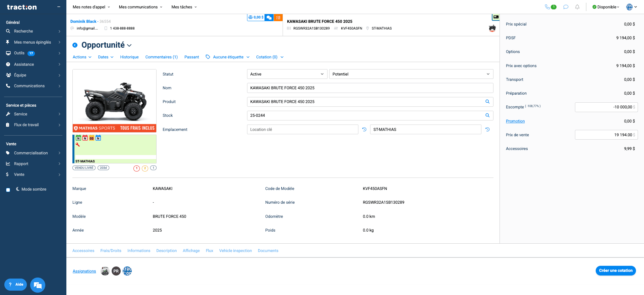Click the Aide help button
The image size is (644, 295).
(x=15, y=285)
